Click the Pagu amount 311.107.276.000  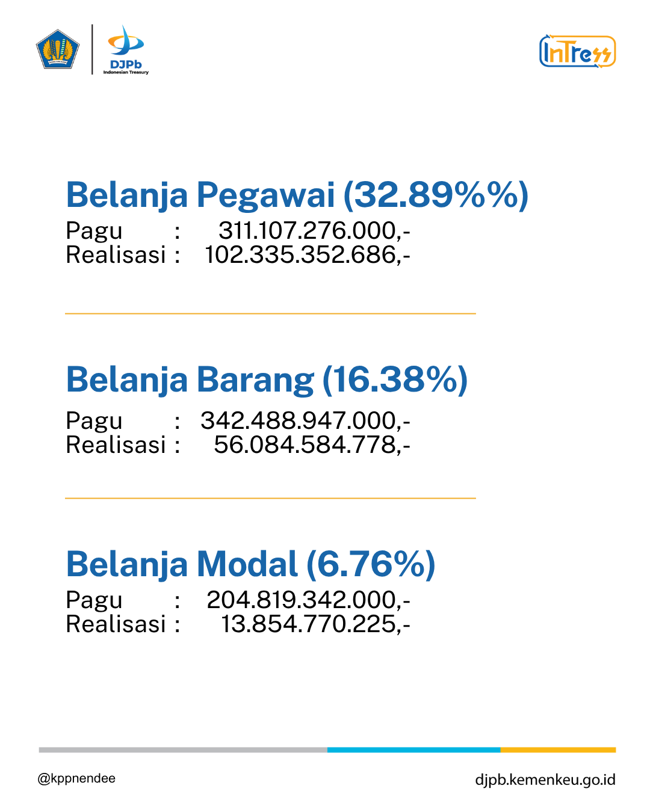pos(314,230)
